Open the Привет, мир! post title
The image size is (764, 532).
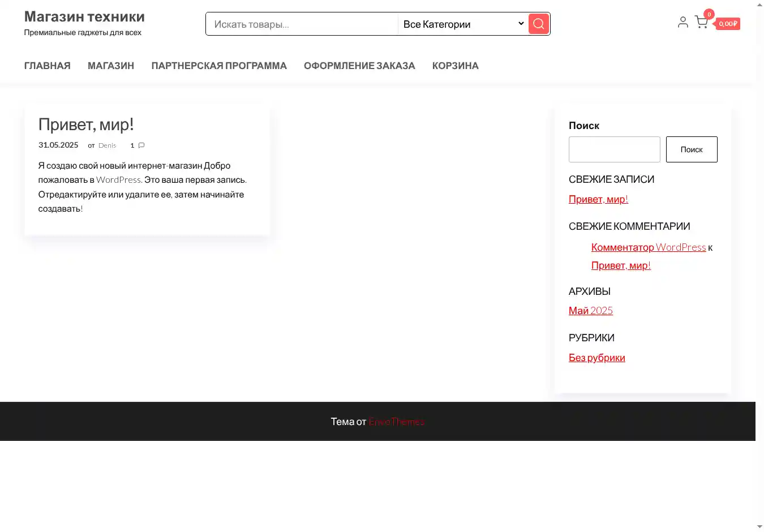coord(86,125)
